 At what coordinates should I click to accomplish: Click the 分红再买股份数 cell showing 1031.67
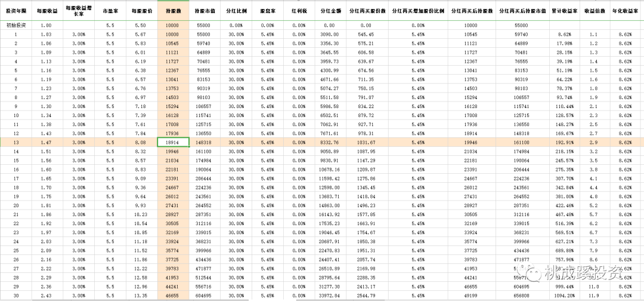366,142
